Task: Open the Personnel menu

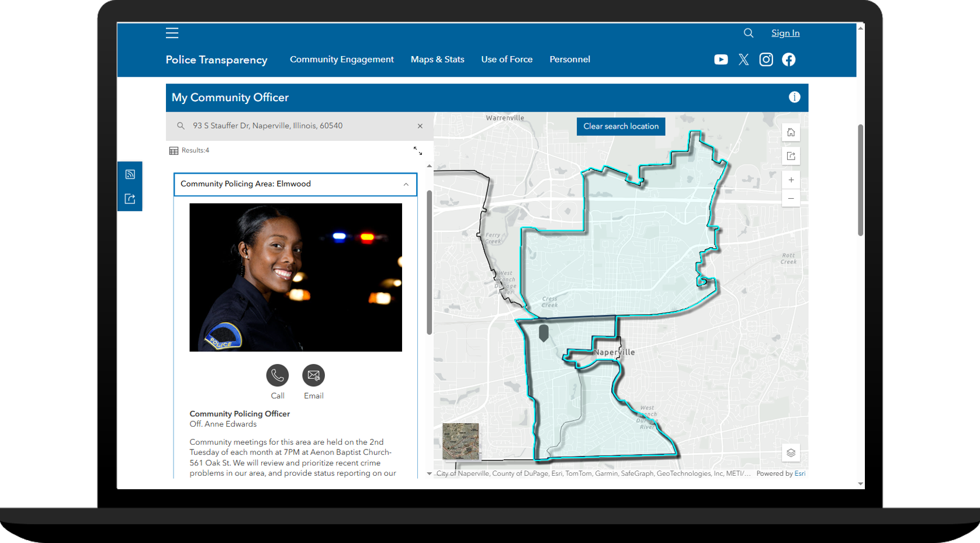Action: (570, 60)
